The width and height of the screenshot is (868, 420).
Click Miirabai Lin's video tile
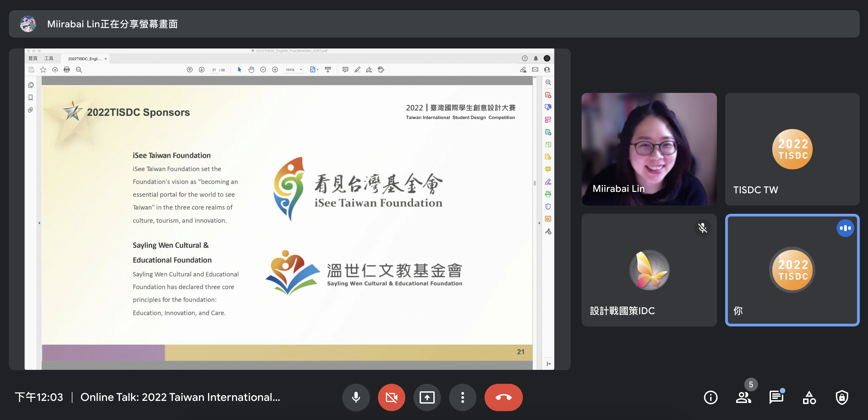click(649, 149)
